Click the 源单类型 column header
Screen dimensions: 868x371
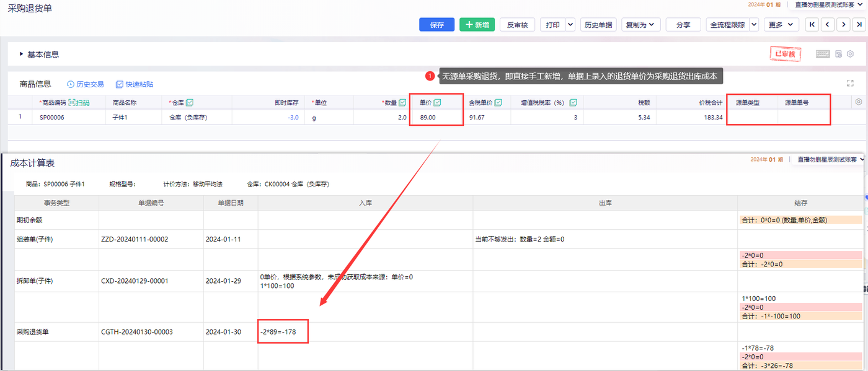point(747,102)
